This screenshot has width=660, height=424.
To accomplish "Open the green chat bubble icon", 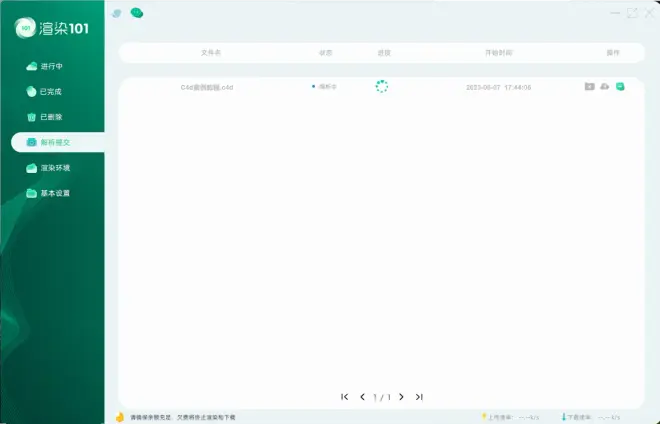I will [137, 13].
